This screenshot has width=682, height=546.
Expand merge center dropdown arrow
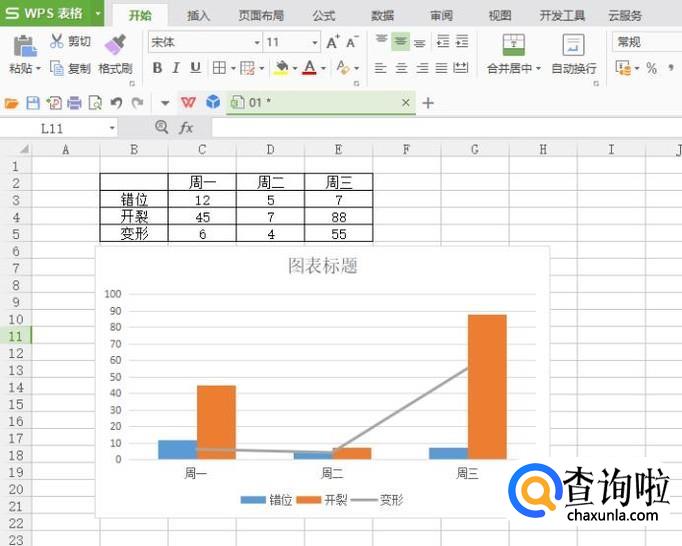click(x=538, y=68)
